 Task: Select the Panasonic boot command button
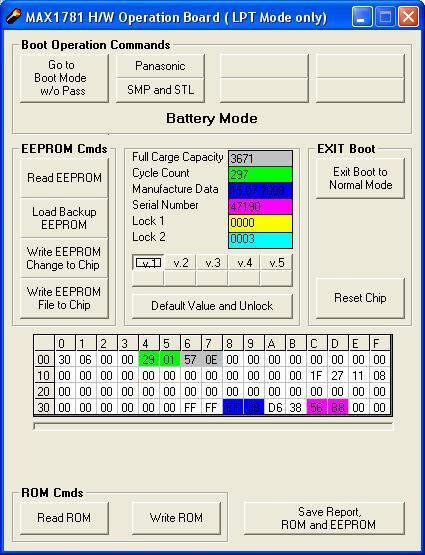coord(160,66)
